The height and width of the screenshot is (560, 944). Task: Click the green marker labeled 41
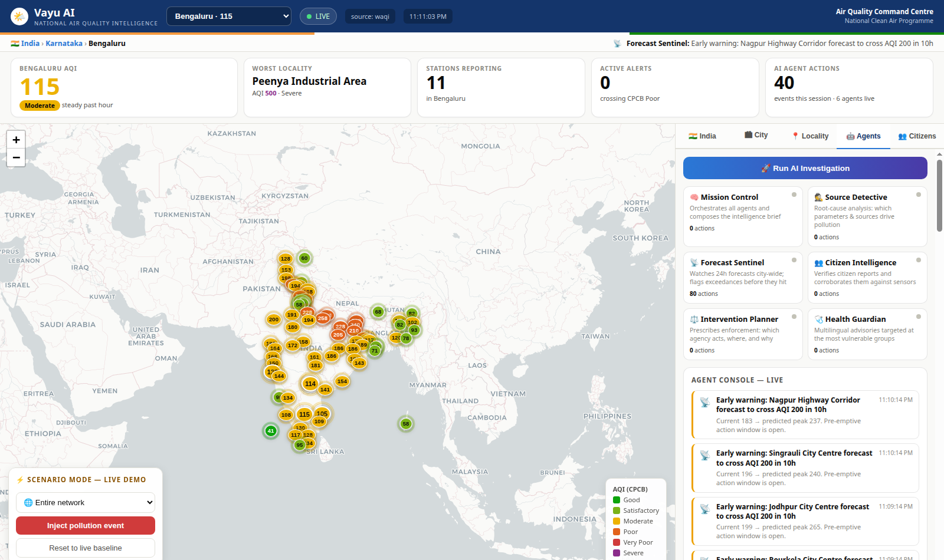point(271,431)
